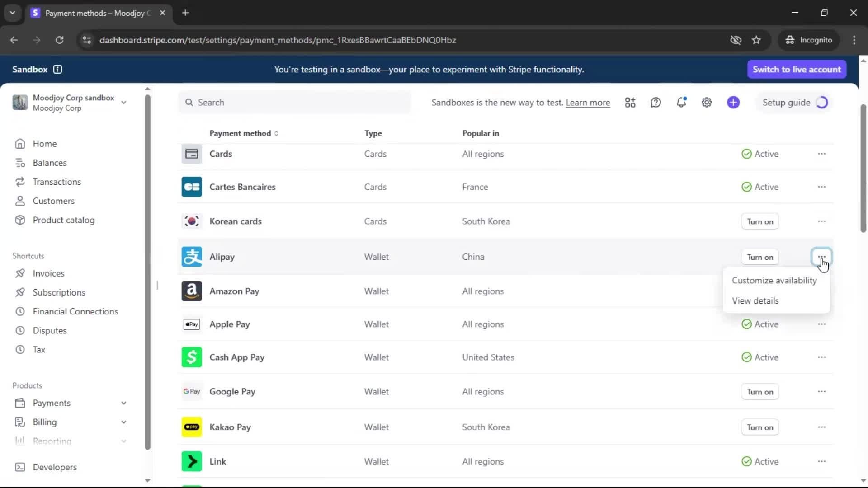The width and height of the screenshot is (868, 488).
Task: Open the apps grid icon in header
Action: pyautogui.click(x=630, y=103)
